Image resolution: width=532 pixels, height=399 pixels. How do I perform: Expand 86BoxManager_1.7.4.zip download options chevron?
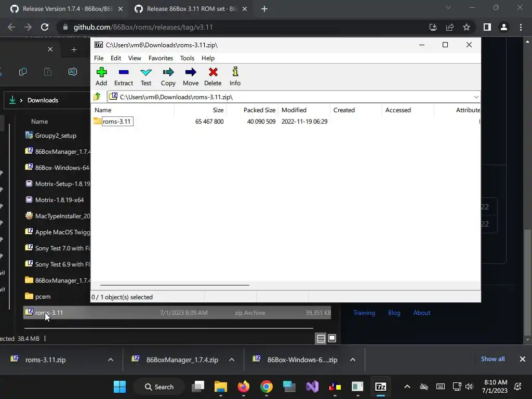[x=232, y=360]
